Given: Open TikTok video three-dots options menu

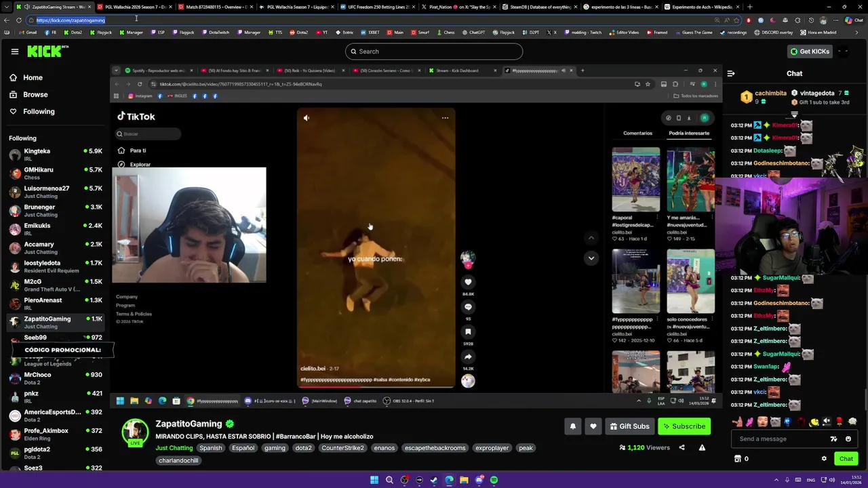Looking at the screenshot, I should coord(445,118).
